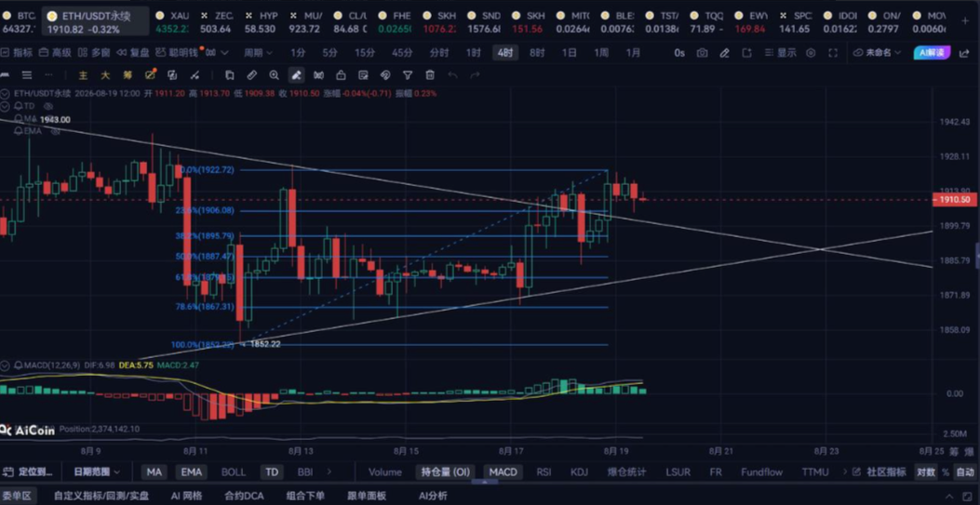Select the ruler measurement tool
Image resolution: width=980 pixels, height=505 pixels.
pyautogui.click(x=252, y=75)
